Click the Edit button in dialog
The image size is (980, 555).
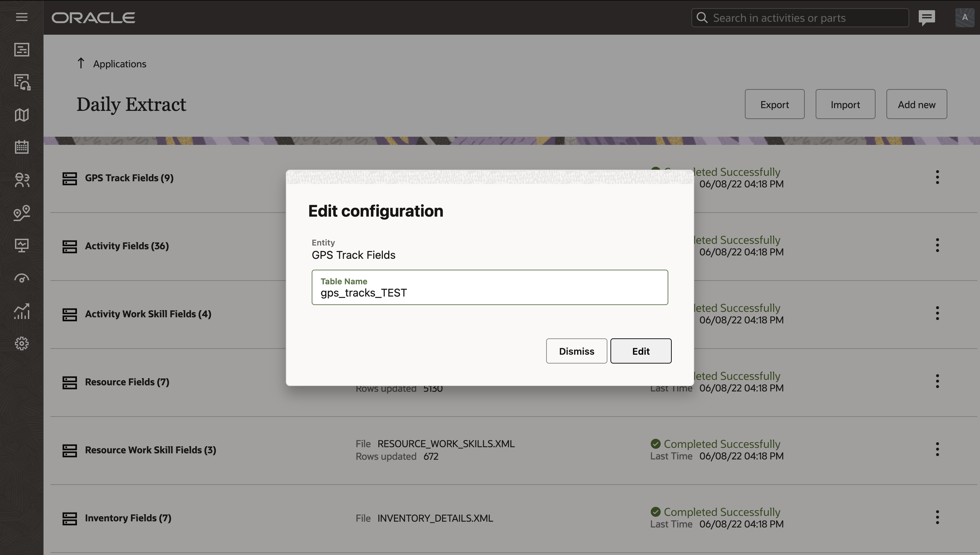pyautogui.click(x=641, y=351)
